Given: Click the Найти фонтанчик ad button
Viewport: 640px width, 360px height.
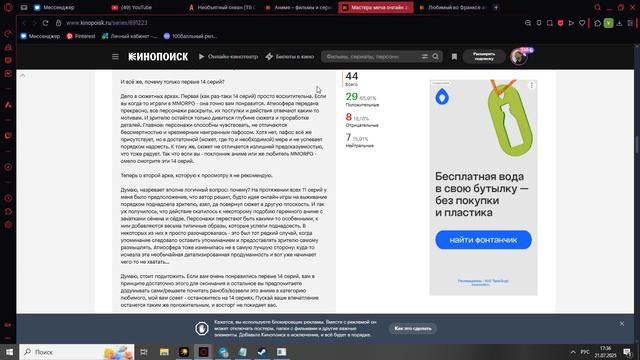Looking at the screenshot, I should (x=483, y=240).
